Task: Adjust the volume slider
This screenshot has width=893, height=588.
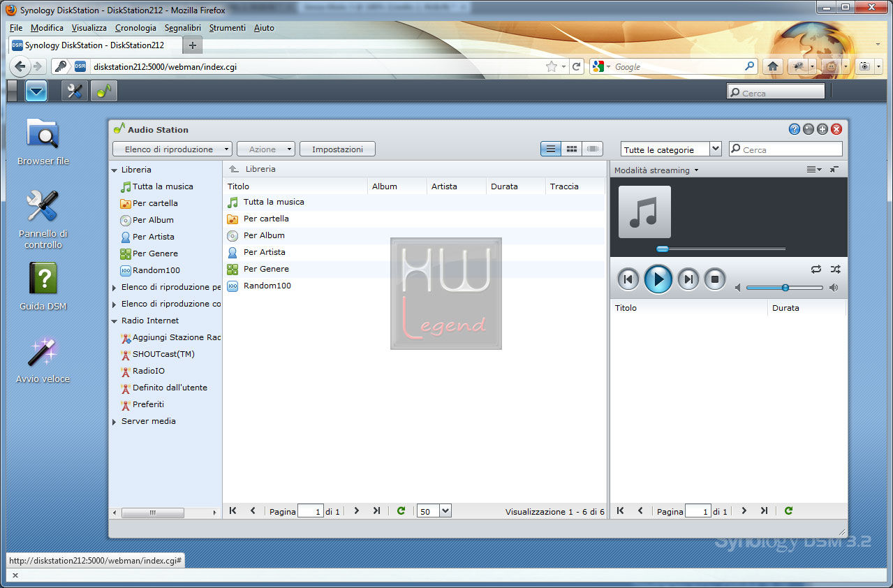Action: click(x=785, y=288)
